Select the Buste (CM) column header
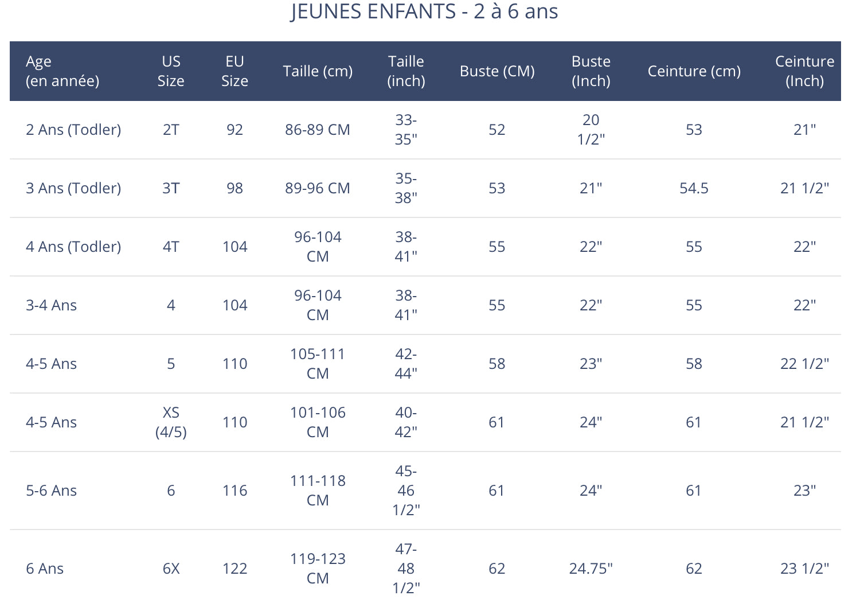Image resolution: width=868 pixels, height=607 pixels. [497, 71]
